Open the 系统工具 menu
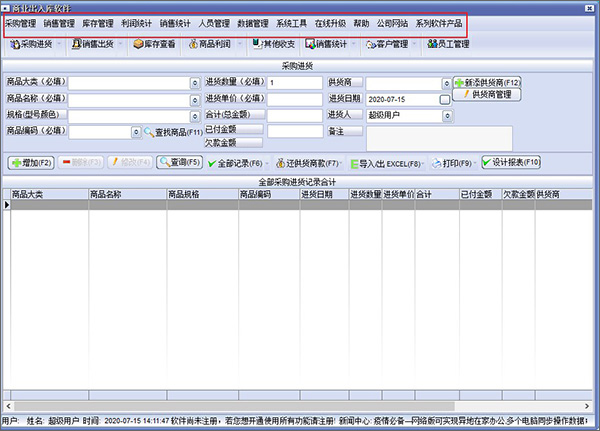Screen dimensions: 600x431 tap(292, 22)
